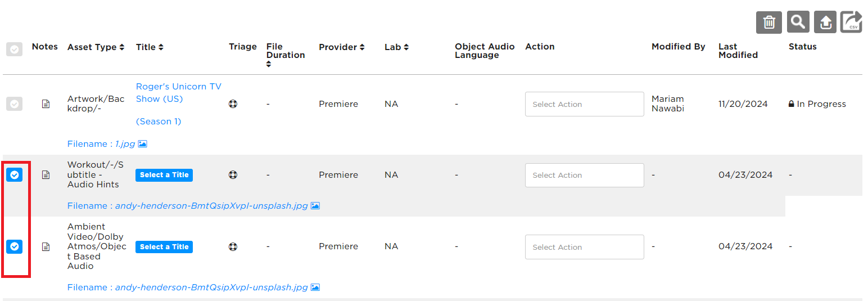Toggle the select-all header checkbox
Image resolution: width=868 pixels, height=301 pixels.
15,50
